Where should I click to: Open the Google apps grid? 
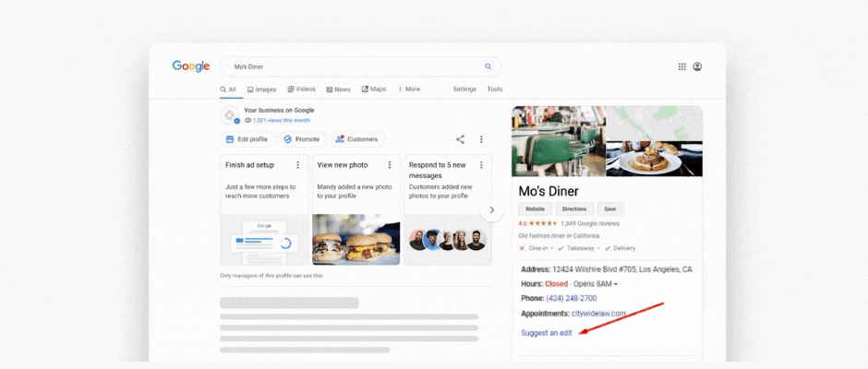coord(682,66)
